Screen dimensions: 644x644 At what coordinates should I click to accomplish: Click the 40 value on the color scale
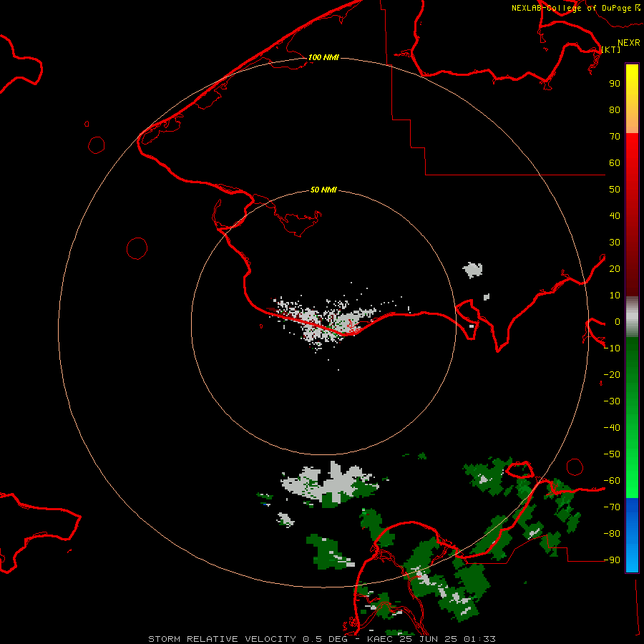615,215
